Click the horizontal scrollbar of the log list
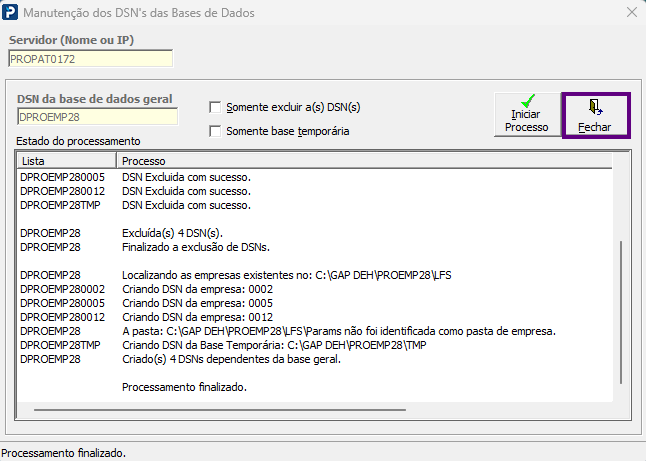Image resolution: width=646 pixels, height=461 pixels. coord(220,410)
